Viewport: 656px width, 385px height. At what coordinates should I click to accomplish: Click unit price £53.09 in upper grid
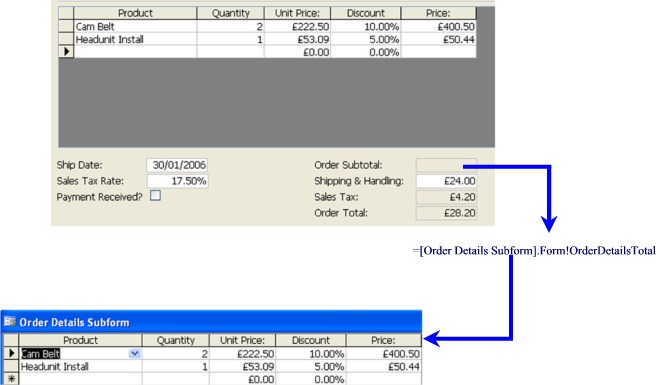tap(297, 39)
